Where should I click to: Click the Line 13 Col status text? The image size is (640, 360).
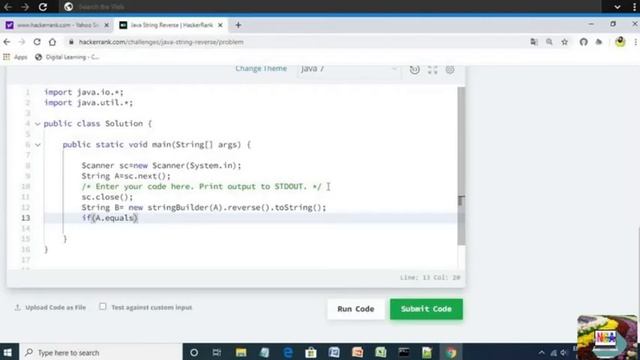[430, 278]
